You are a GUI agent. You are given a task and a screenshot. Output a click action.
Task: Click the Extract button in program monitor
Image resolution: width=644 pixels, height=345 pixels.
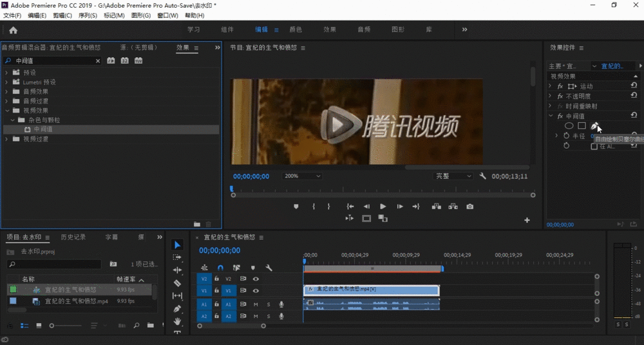point(453,207)
